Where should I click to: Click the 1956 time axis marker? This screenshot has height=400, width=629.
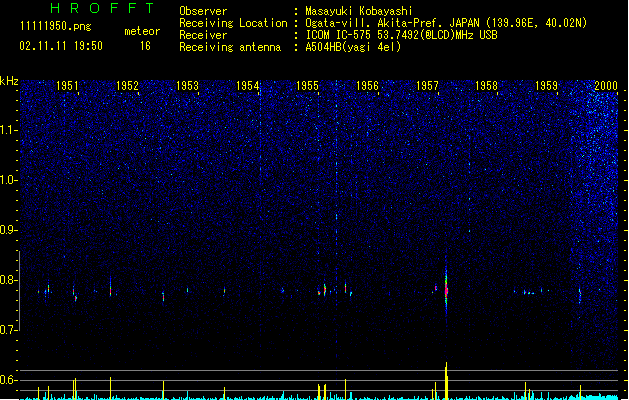(x=367, y=86)
